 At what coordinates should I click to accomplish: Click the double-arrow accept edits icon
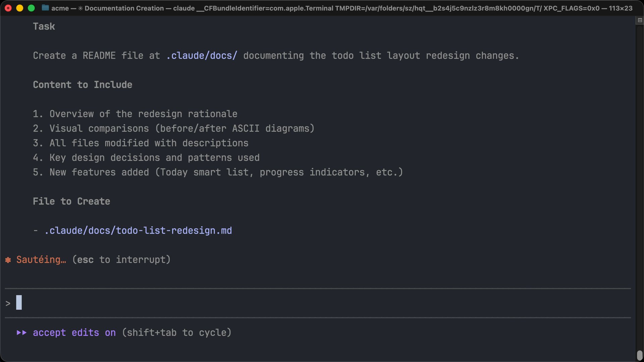(21, 333)
